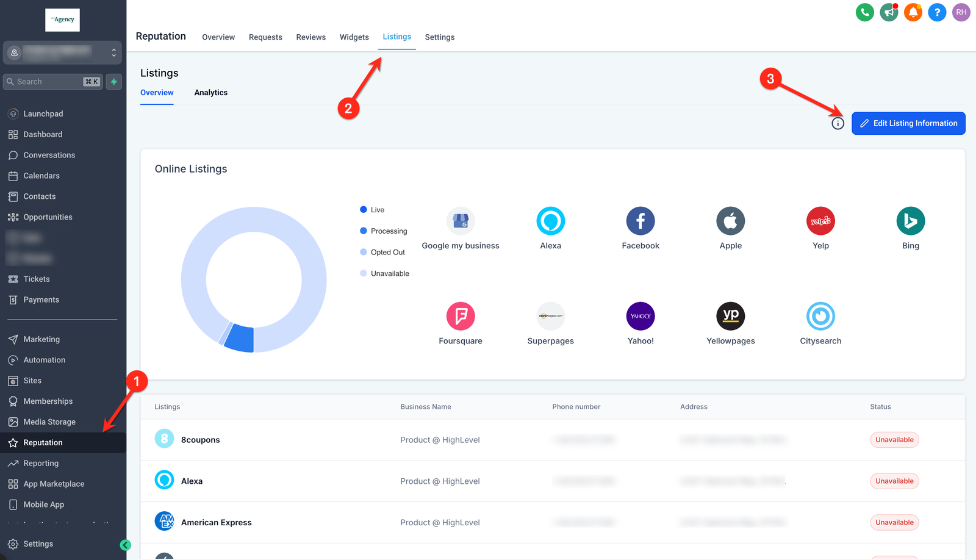The height and width of the screenshot is (560, 976).
Task: Click the green lightning quick actions icon
Action: pos(114,82)
